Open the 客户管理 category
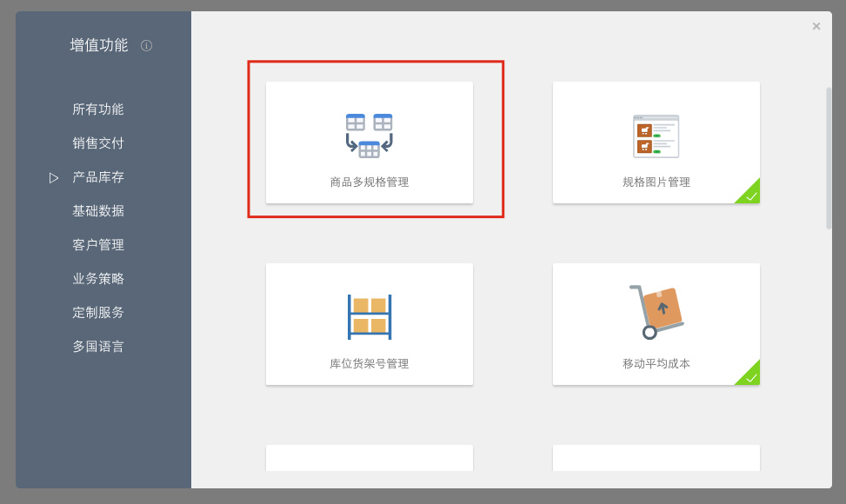This screenshot has height=504, width=846. tap(98, 245)
